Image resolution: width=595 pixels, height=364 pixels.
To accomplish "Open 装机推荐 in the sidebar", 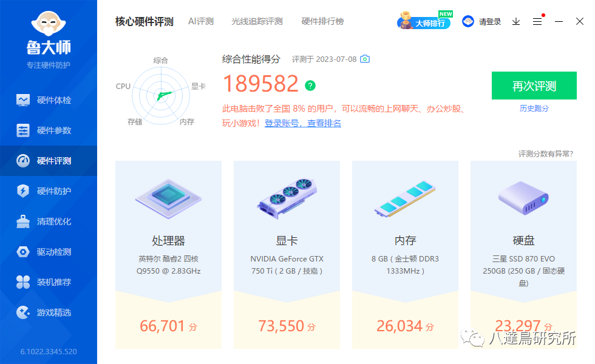I will point(49,282).
